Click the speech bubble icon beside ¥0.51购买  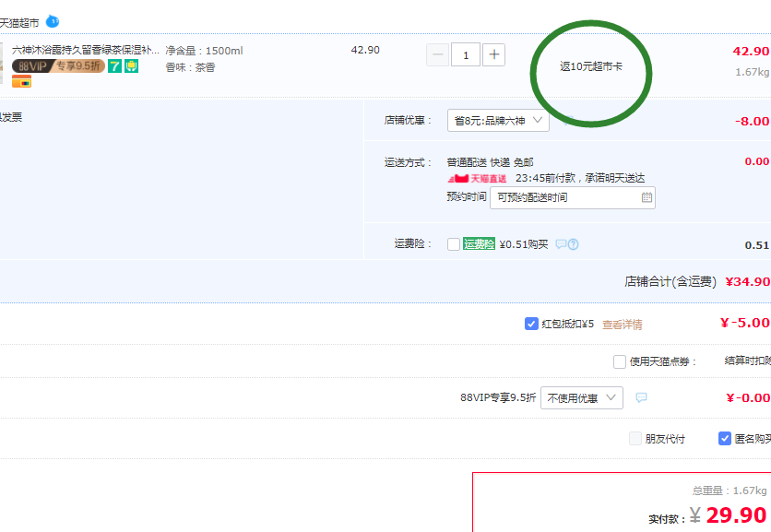pyautogui.click(x=561, y=244)
